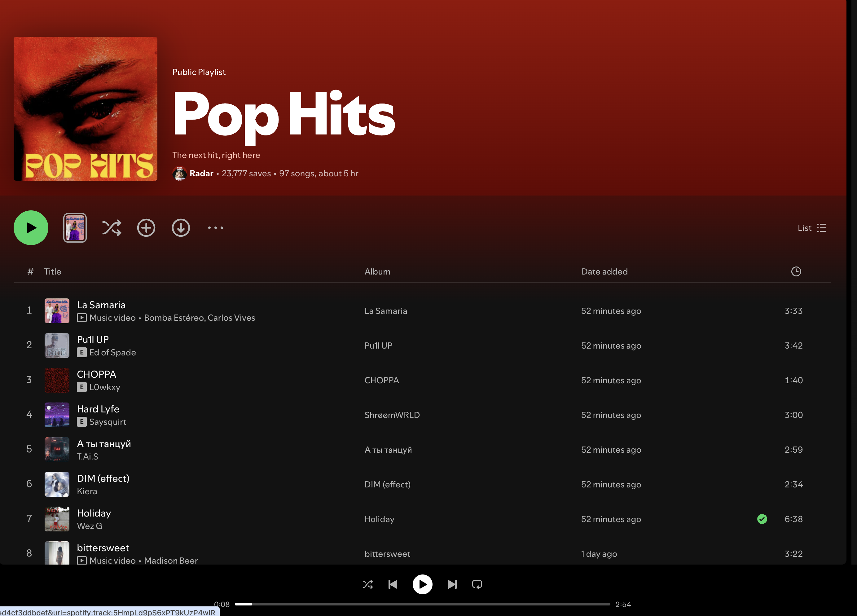The image size is (857, 616).
Task: Open the T.Ai.S artist link
Action: click(88, 457)
